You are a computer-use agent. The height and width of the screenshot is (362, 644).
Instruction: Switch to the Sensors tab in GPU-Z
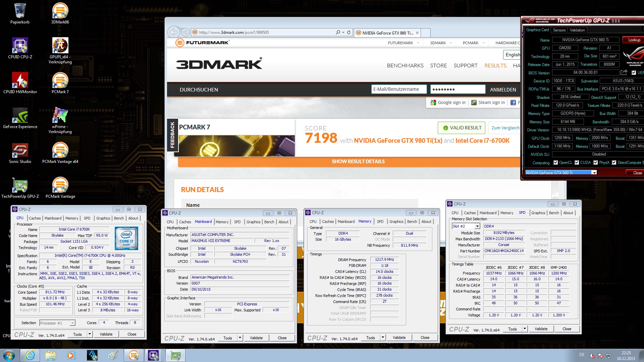(x=559, y=30)
